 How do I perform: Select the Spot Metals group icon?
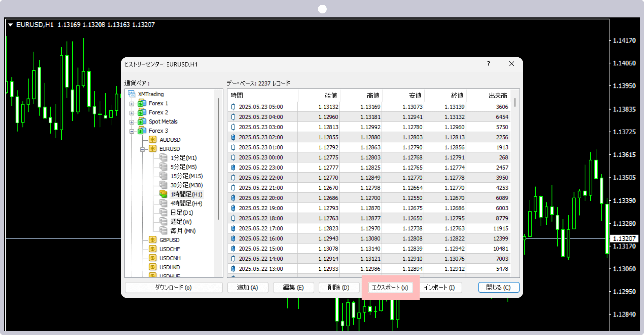point(142,121)
